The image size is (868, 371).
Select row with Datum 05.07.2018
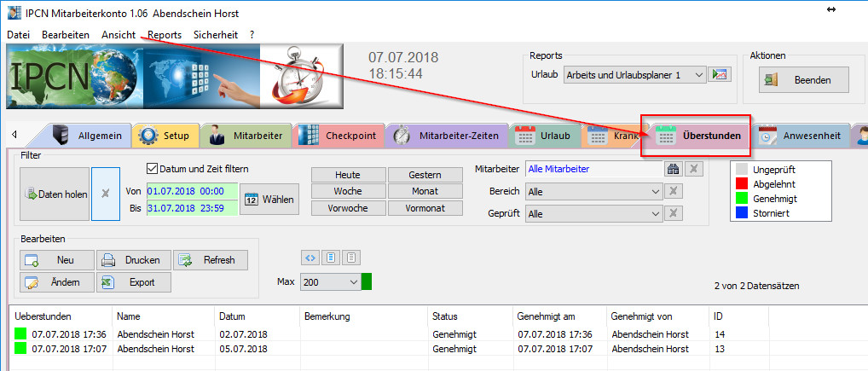click(x=389, y=349)
